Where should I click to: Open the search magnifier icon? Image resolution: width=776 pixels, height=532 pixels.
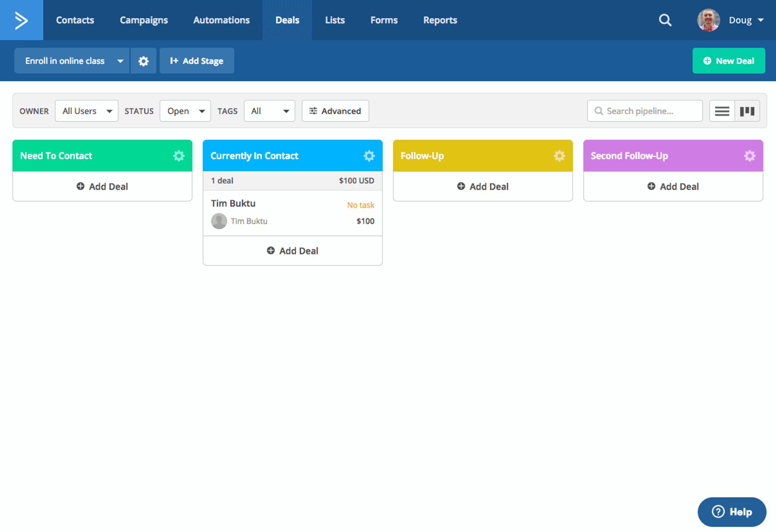(665, 20)
